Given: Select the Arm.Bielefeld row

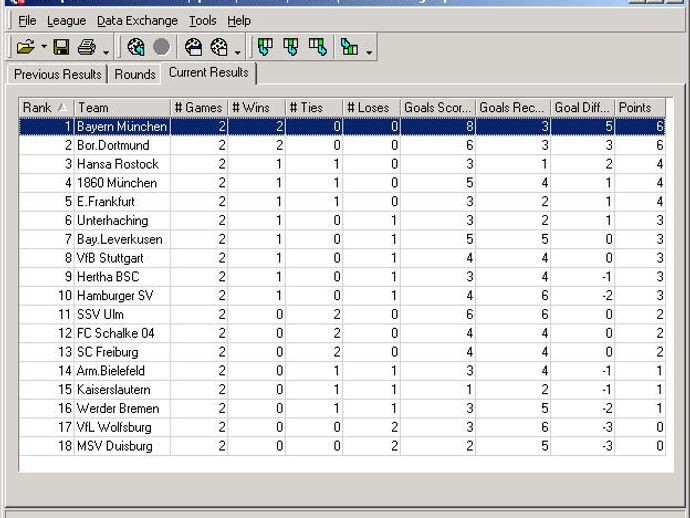Looking at the screenshot, I should click(x=342, y=371).
